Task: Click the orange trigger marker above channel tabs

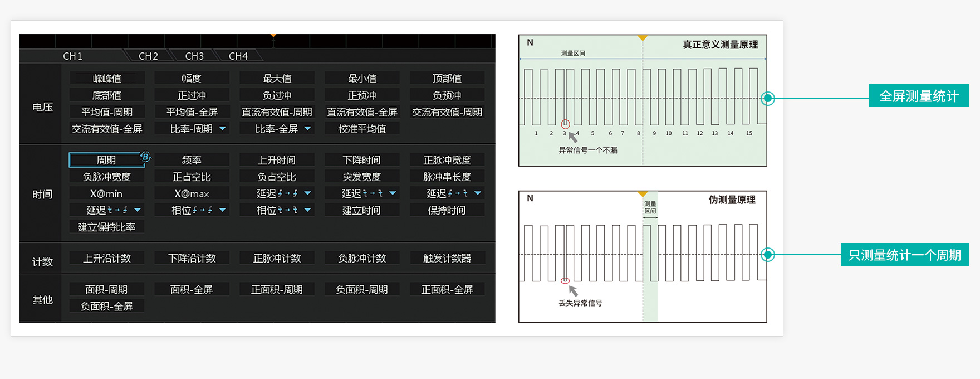Action: (x=273, y=36)
